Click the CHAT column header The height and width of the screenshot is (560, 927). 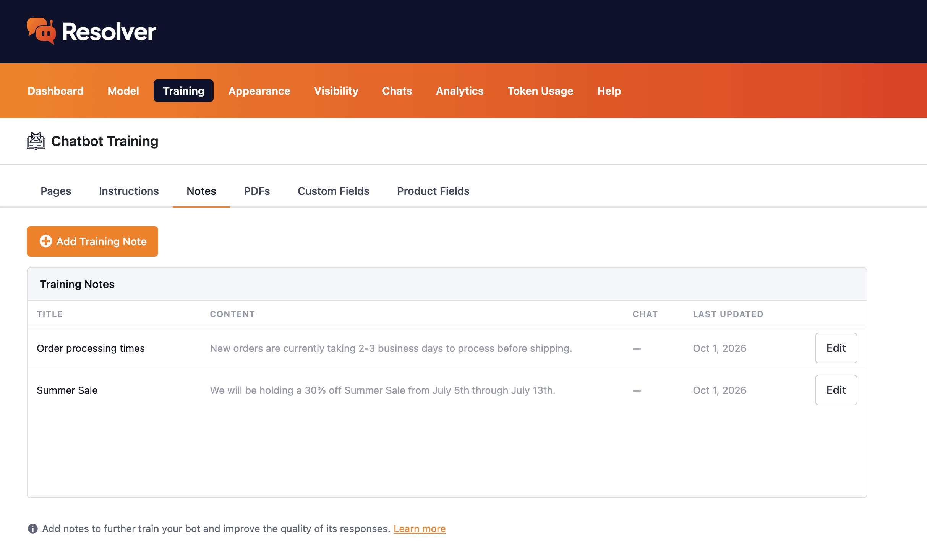coord(645,314)
